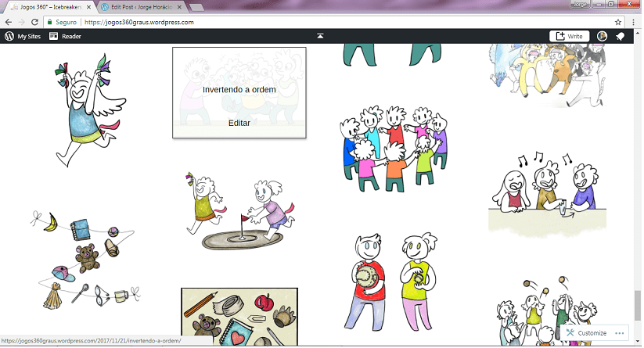Open WordPress notifications bell

point(621,36)
